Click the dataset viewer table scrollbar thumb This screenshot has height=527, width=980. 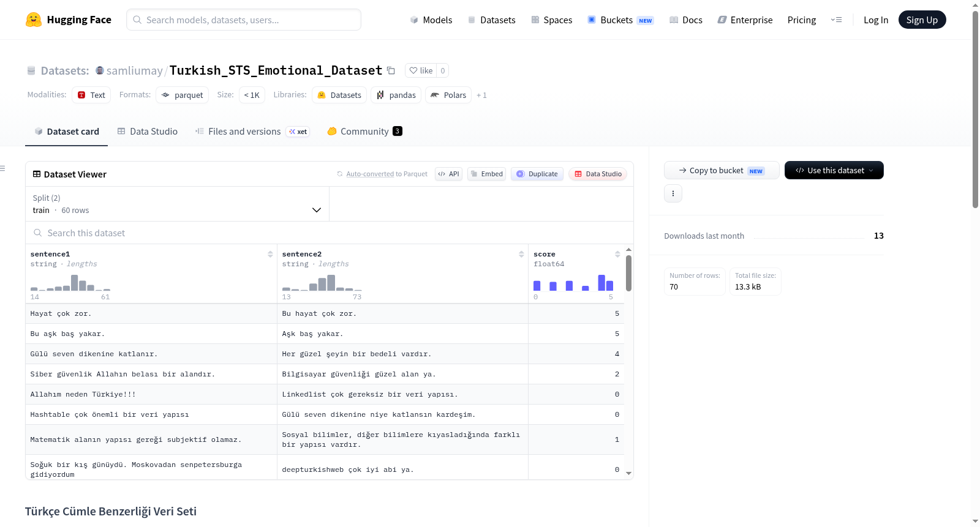tap(628, 273)
